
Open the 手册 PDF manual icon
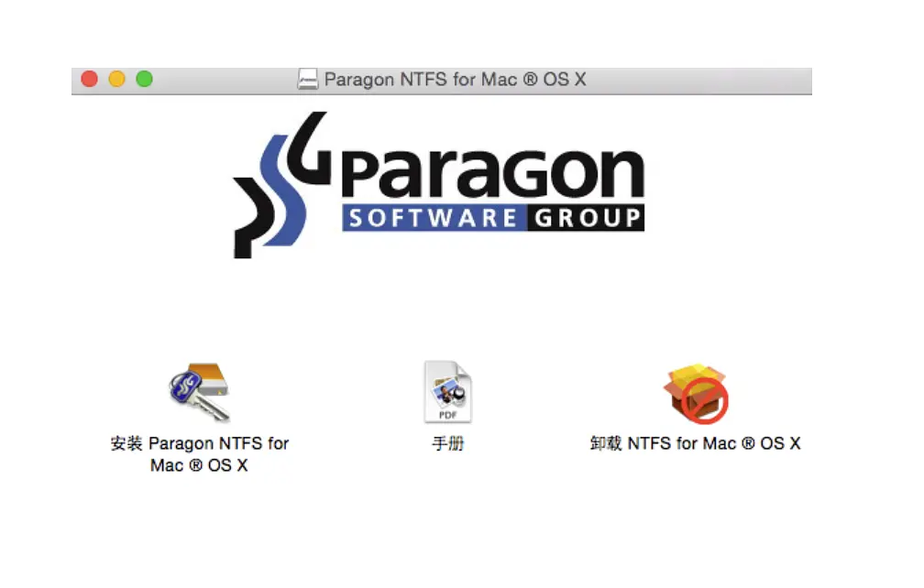point(448,392)
